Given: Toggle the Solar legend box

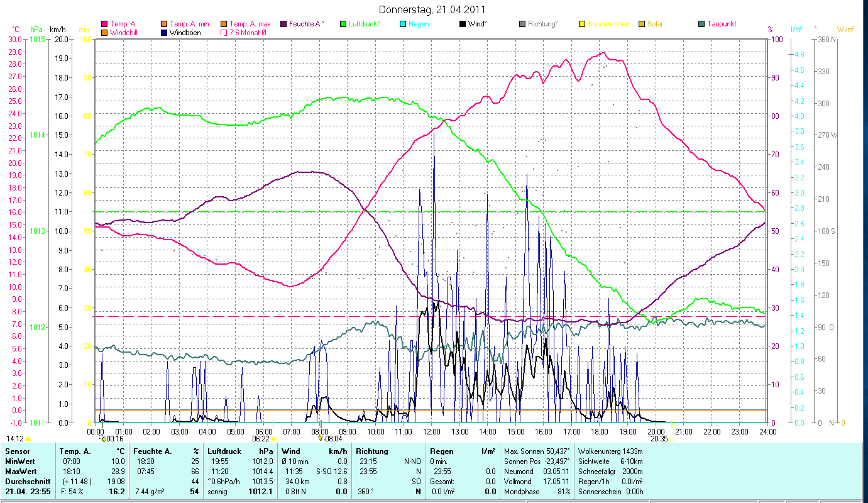Looking at the screenshot, I should pyautogui.click(x=642, y=24).
